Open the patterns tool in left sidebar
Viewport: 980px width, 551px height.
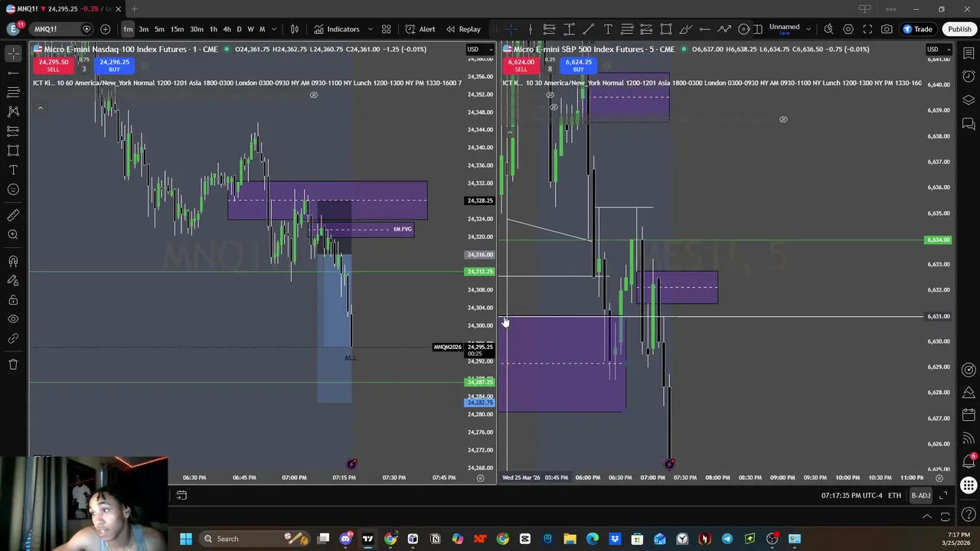pyautogui.click(x=13, y=111)
